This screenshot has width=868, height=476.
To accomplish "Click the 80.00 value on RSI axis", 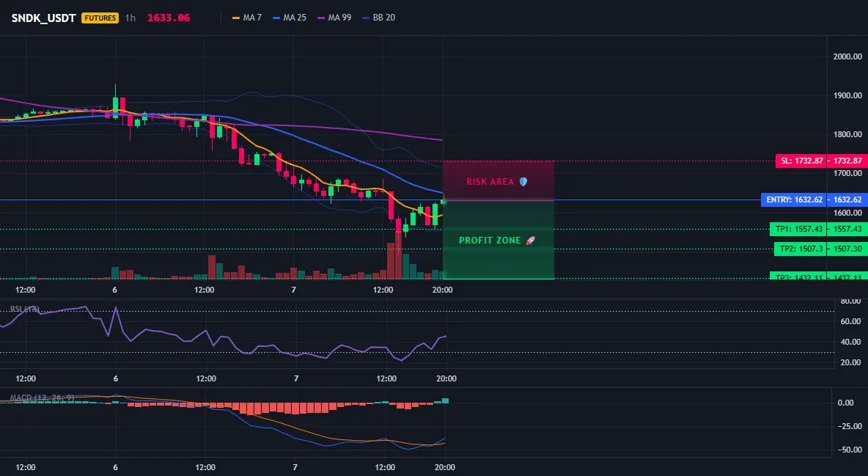I will (850, 301).
